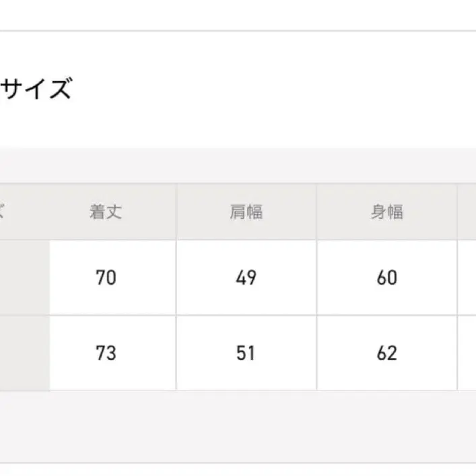Image resolution: width=476 pixels, height=476 pixels.
Task: Click the cut-off header right of 身幅
Action: 467,212
